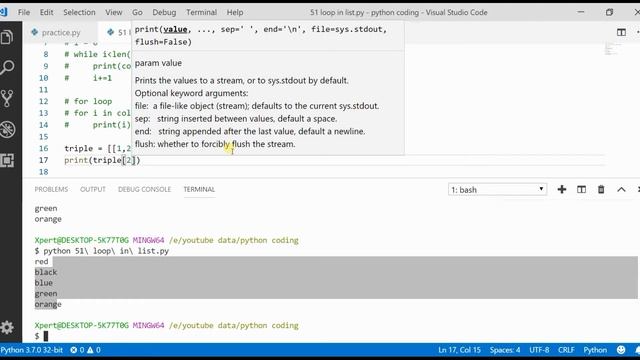Open the Selection menu
Image resolution: width=640 pixels, height=360 pixels.
click(x=79, y=12)
